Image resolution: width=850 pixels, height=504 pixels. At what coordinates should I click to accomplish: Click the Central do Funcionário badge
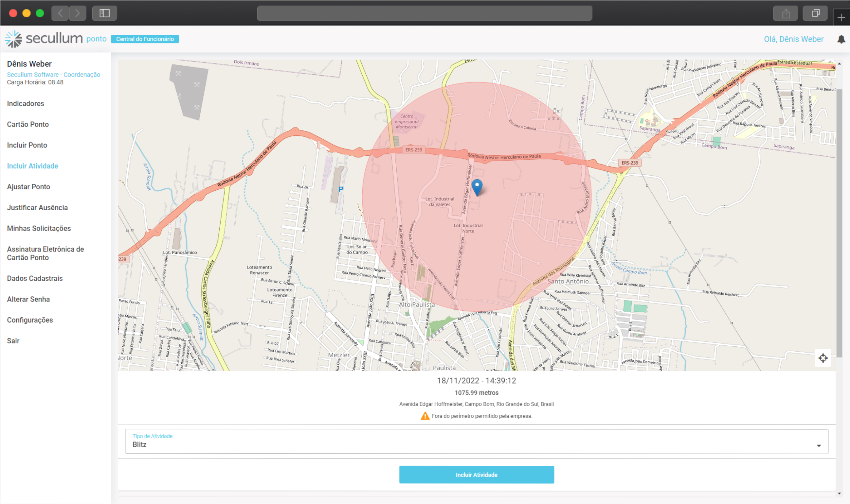[145, 39]
